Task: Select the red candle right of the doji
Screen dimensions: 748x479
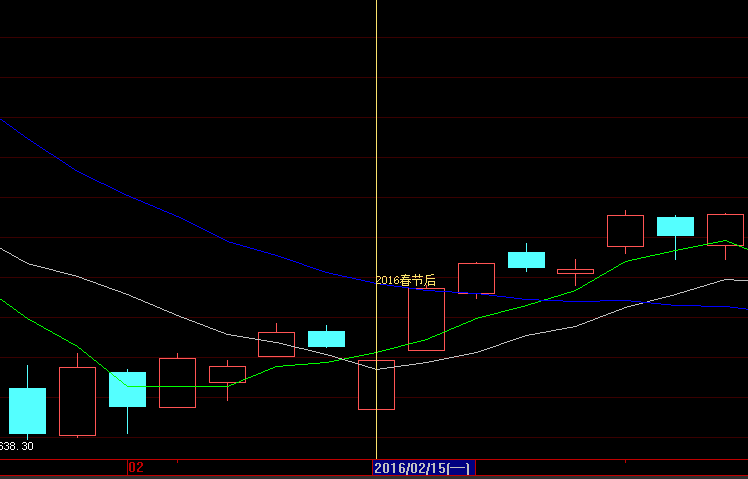Action: pos(625,231)
